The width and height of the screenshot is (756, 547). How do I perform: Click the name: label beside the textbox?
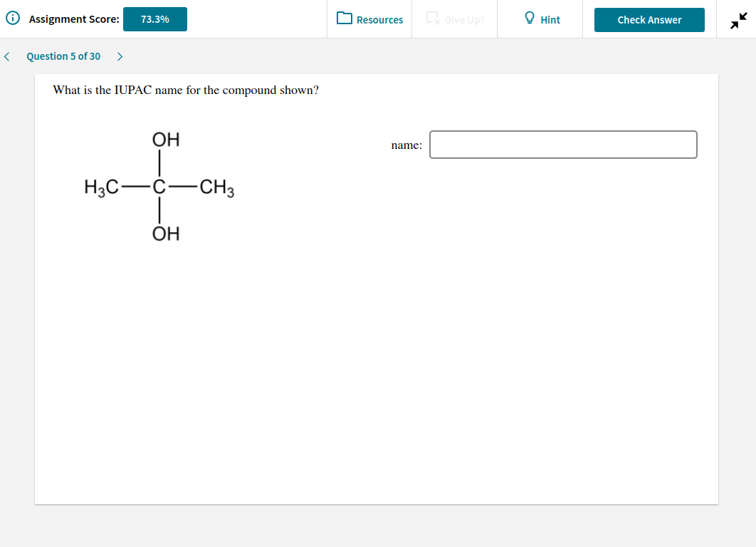(x=406, y=145)
